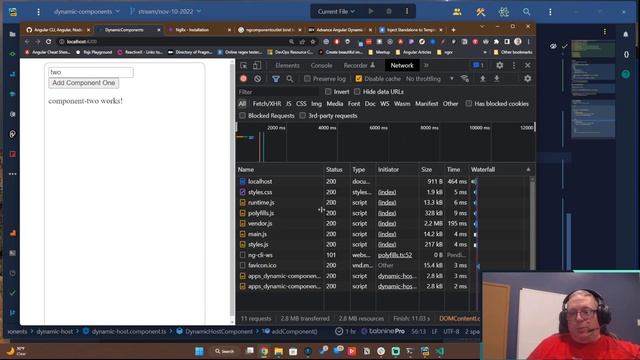Select the WS request type filter

(x=384, y=104)
